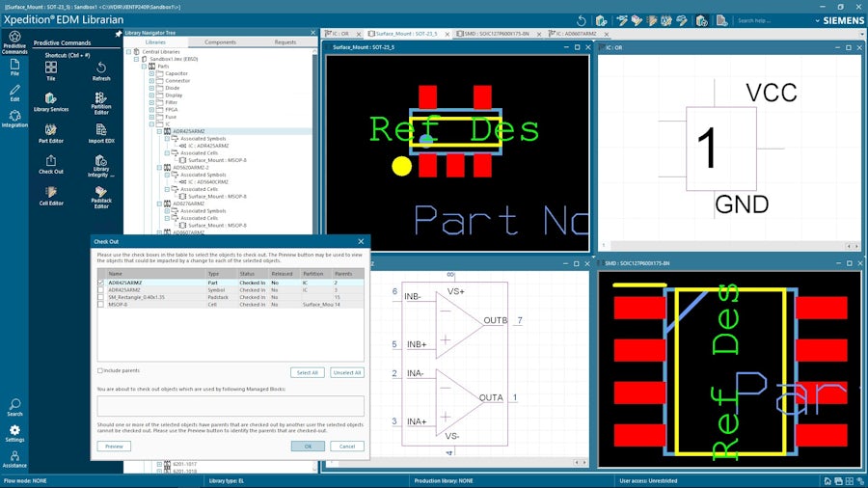The image size is (868, 488).
Task: Tick the SM_Rectangle_0.40x1.35 Padstack checkbox
Action: click(100, 297)
